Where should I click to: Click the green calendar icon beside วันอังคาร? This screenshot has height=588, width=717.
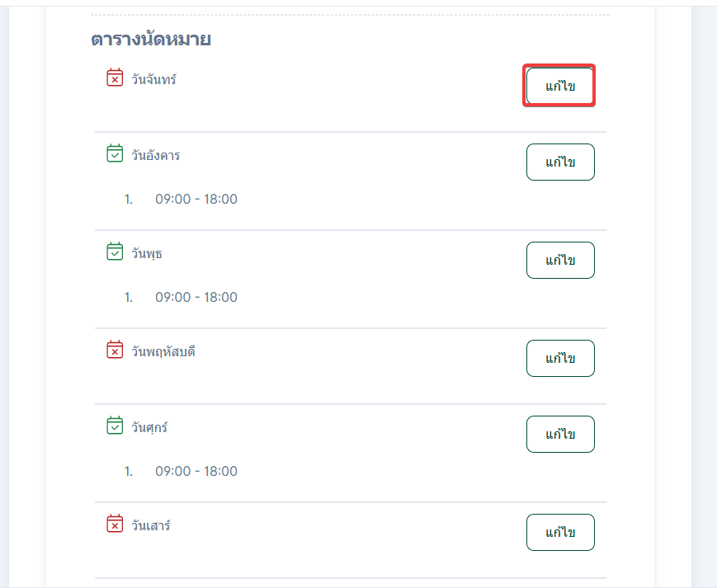[x=115, y=154]
